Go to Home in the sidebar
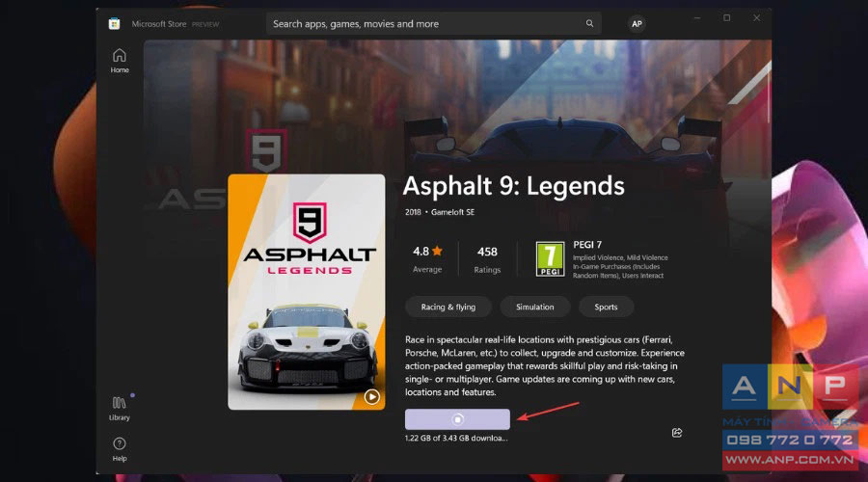Viewport: 868px width, 482px height. [x=120, y=61]
